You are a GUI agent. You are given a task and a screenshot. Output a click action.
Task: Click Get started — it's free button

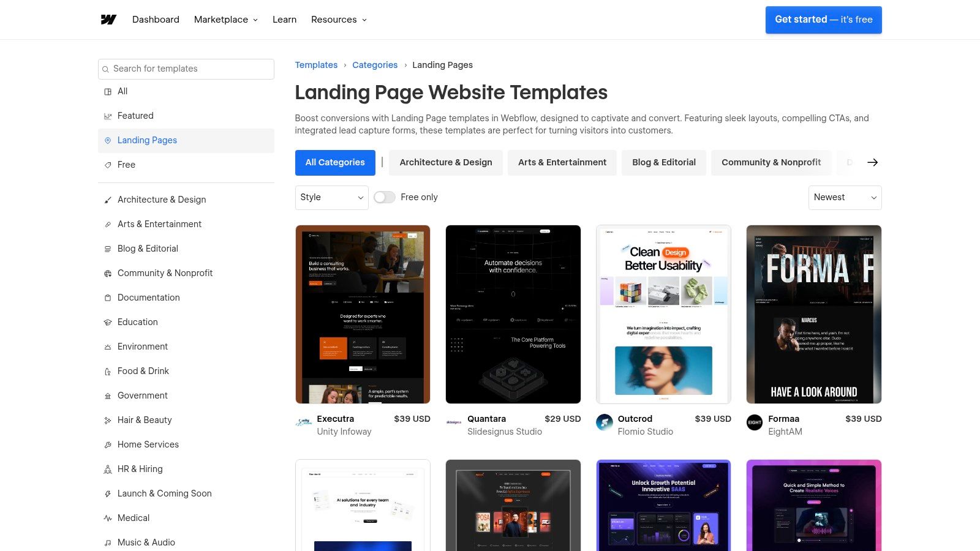click(x=823, y=20)
